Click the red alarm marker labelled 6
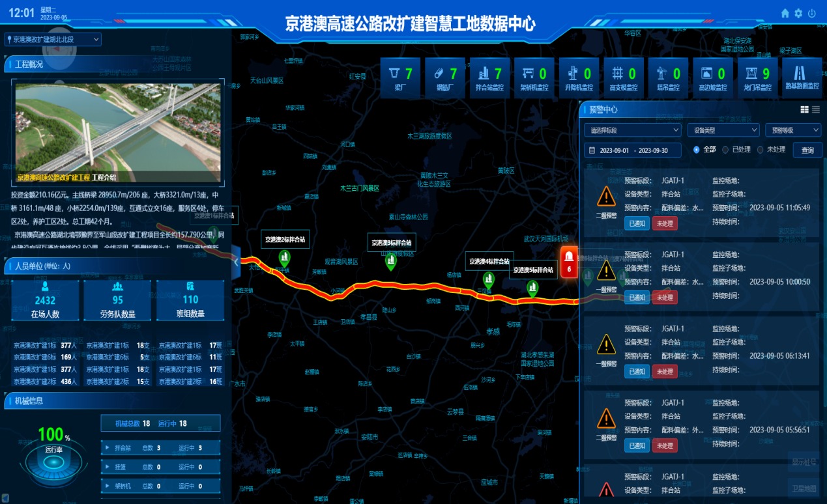 click(569, 262)
